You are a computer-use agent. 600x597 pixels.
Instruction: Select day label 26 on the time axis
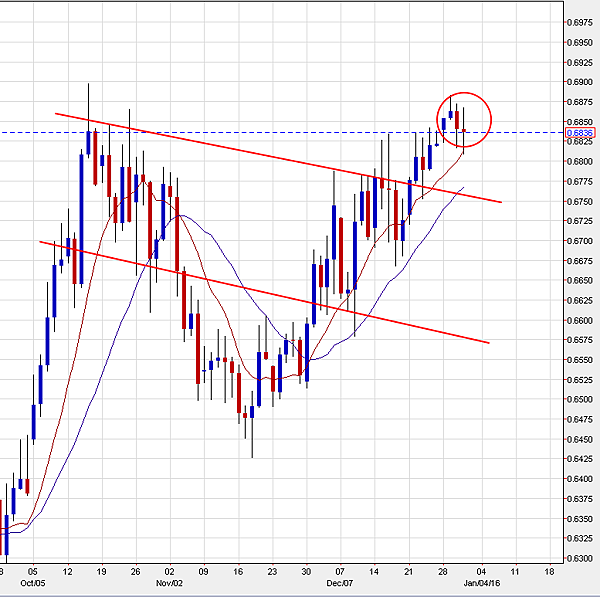click(135, 572)
